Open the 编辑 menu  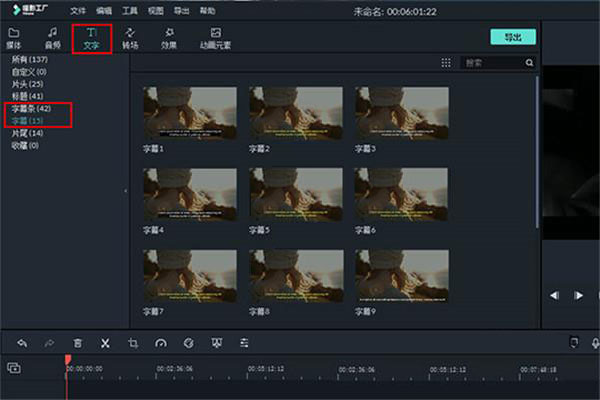pyautogui.click(x=104, y=11)
